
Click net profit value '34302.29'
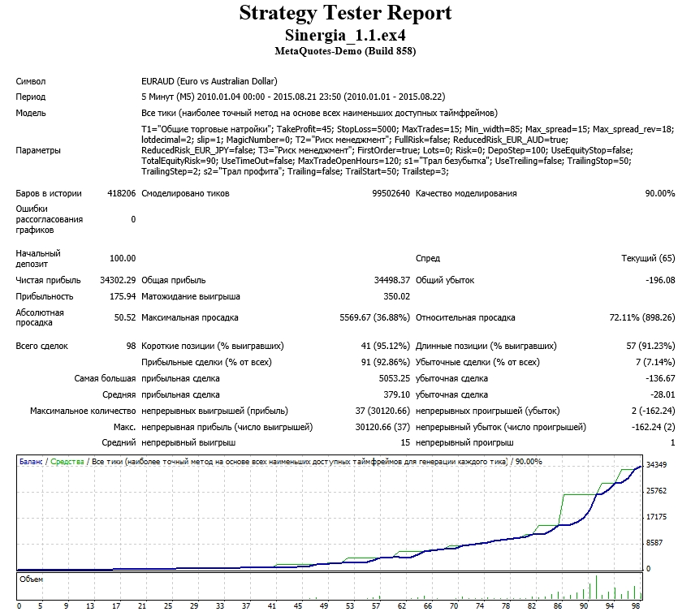(x=118, y=280)
